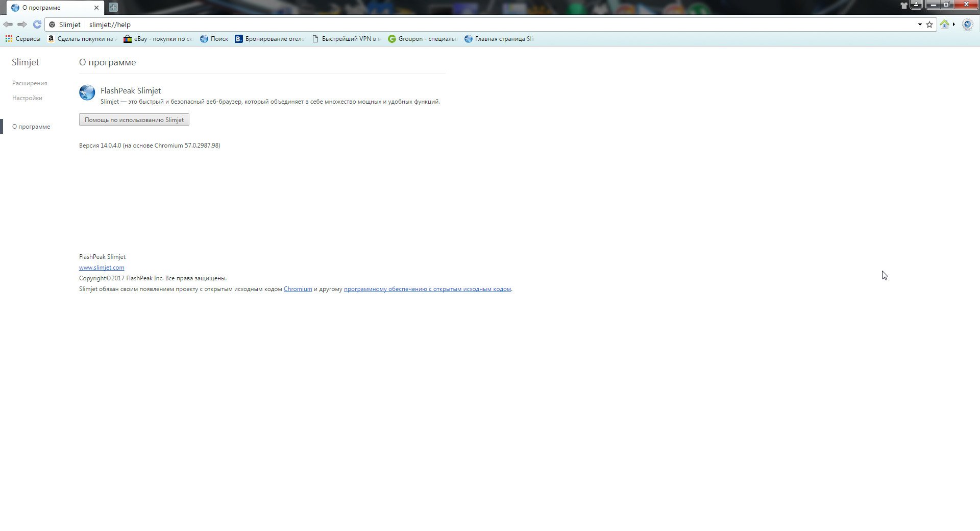This screenshot has height=531, width=980.
Task: Open the open-source software licenses link
Action: tap(427, 289)
